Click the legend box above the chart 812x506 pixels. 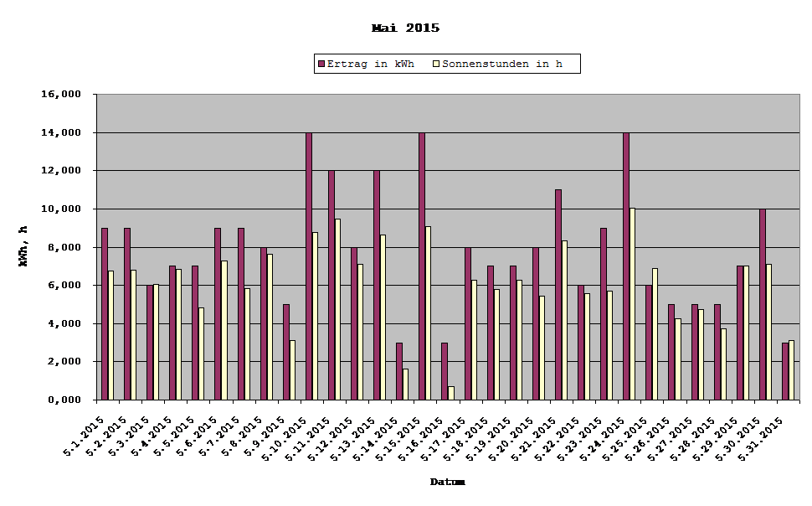tap(447, 63)
